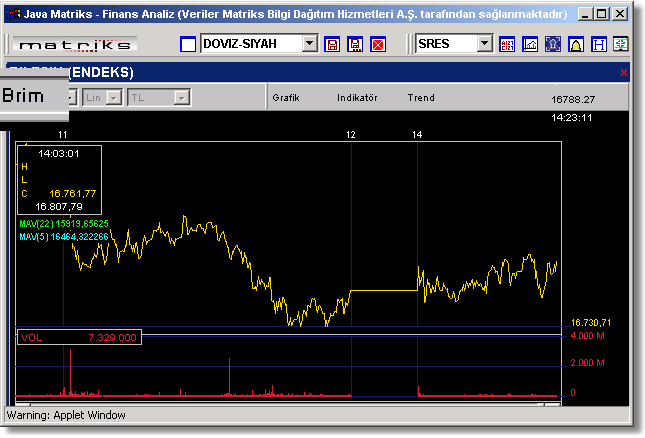Click the red X delete template icon
This screenshot has height=438, width=645.
coord(378,45)
